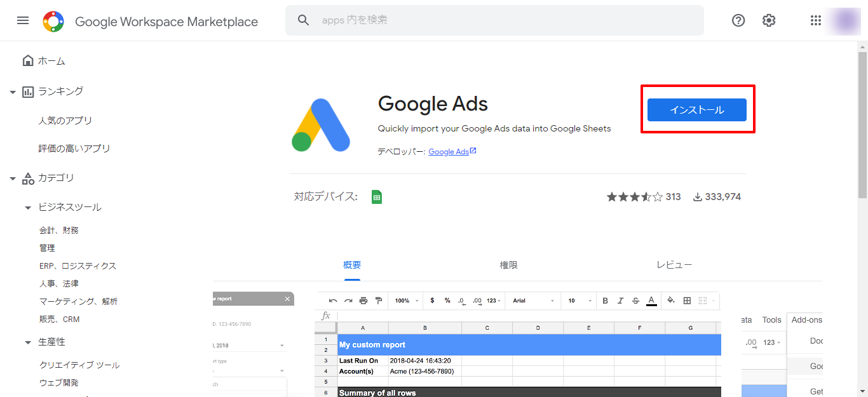Viewport: 868px width, 397px height.
Task: Switch to the レビュー tab
Action: [x=674, y=266]
